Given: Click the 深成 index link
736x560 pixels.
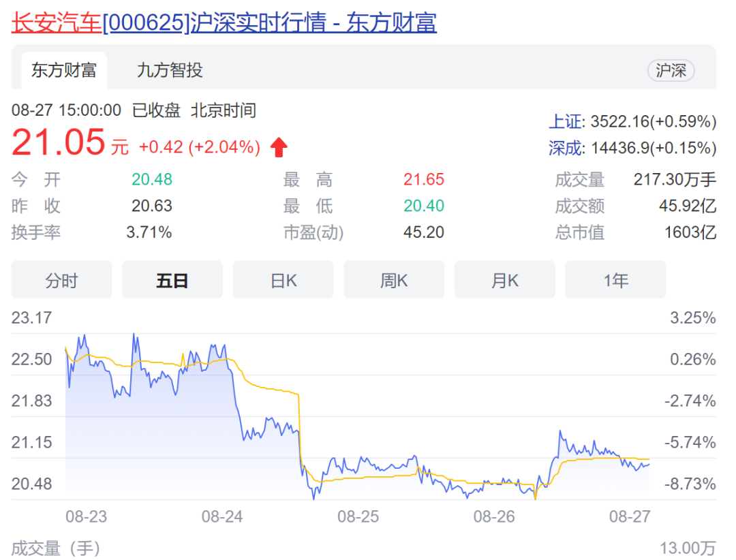Looking at the screenshot, I should point(565,149).
